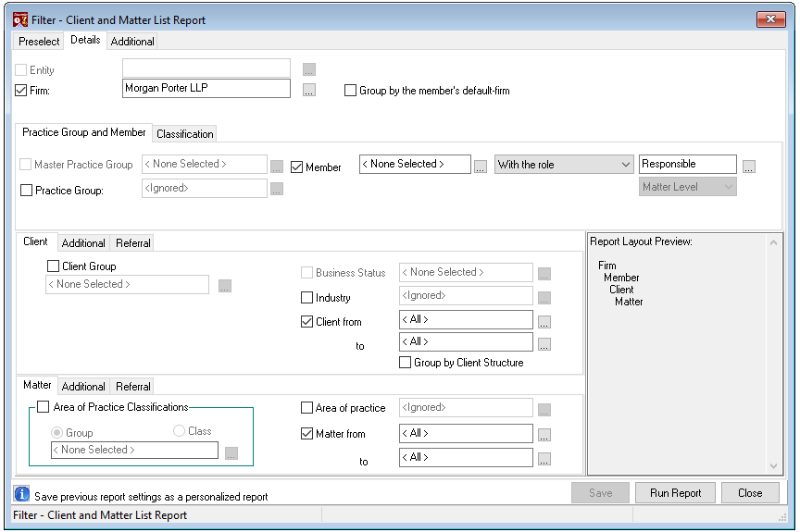Click the Member field showing None Selected
The height and width of the screenshot is (532, 800).
(x=415, y=164)
